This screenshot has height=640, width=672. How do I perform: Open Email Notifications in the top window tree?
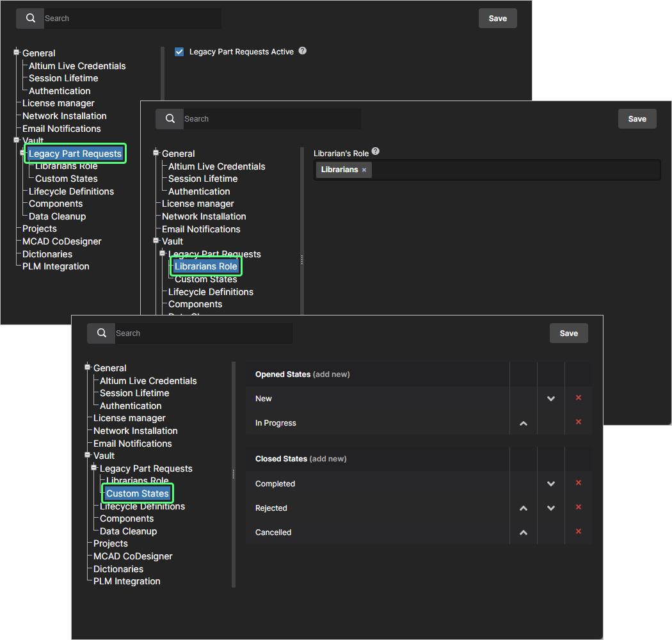(x=61, y=129)
